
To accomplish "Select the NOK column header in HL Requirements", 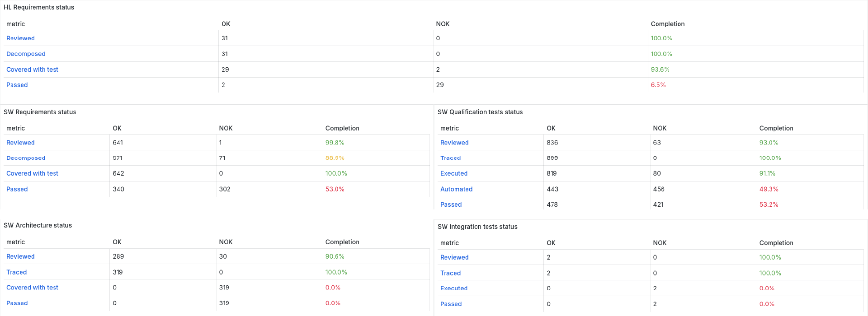I will point(443,24).
